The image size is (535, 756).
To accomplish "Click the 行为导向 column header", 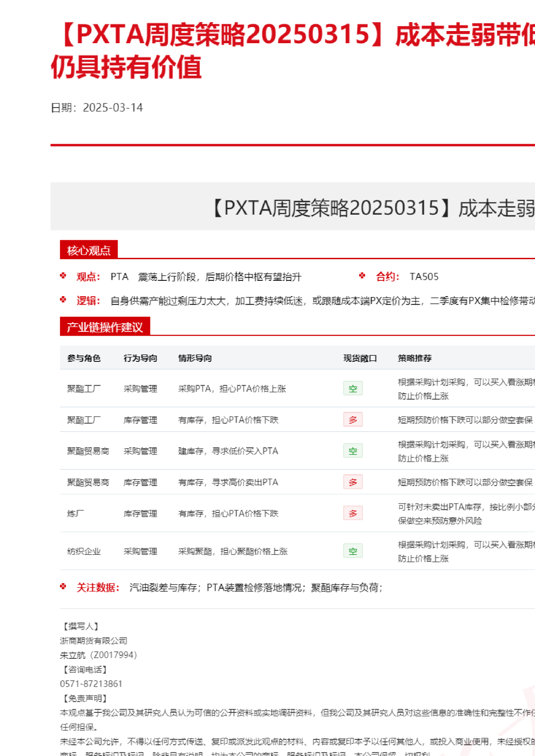I will (x=140, y=358).
